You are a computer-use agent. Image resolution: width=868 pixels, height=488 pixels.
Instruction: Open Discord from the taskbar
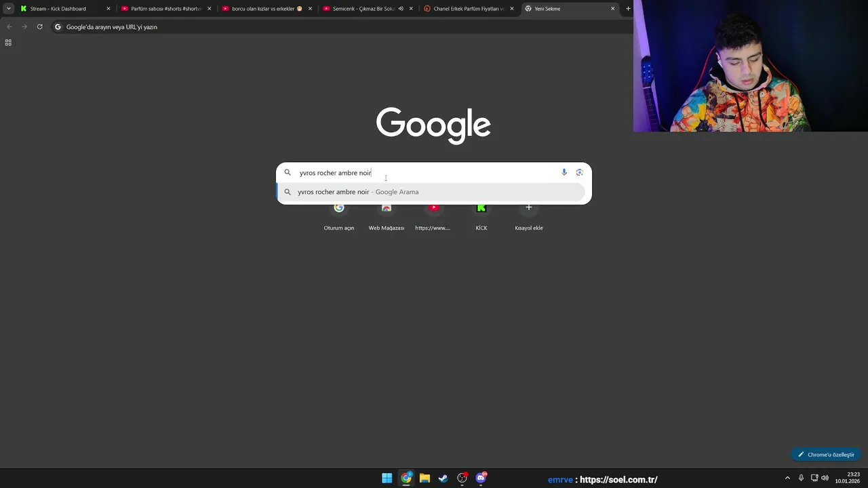(481, 478)
